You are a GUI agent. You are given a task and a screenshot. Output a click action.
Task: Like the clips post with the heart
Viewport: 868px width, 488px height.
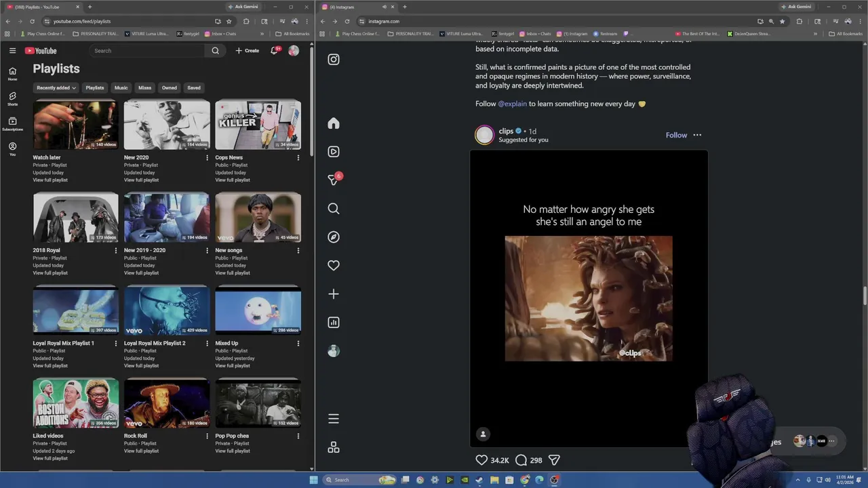(x=481, y=460)
